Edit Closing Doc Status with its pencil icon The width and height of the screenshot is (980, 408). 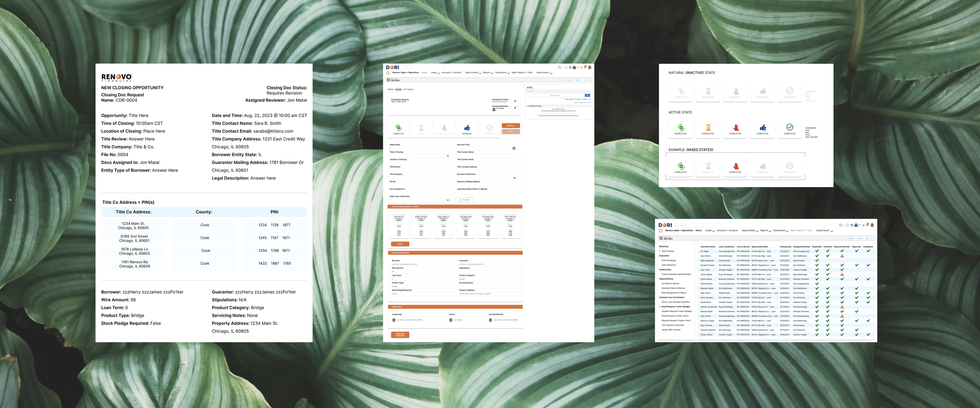pyautogui.click(x=515, y=101)
